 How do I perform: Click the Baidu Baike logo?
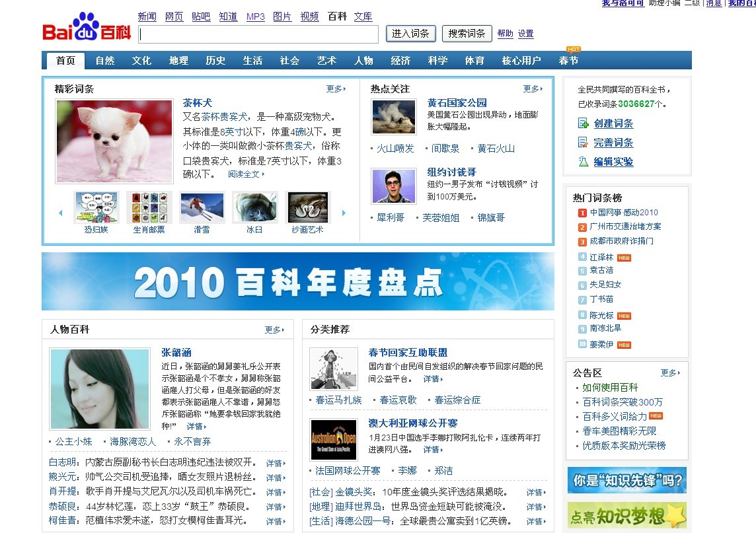point(87,28)
